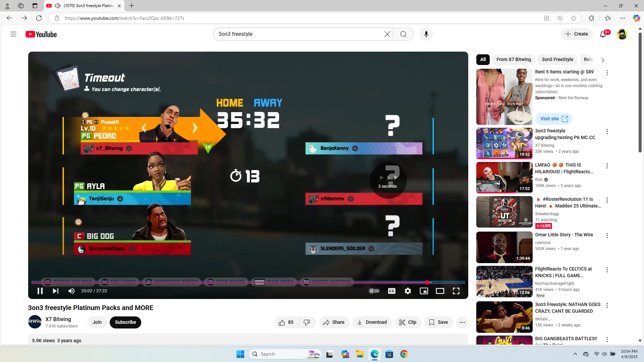Select the From X7 Bitwing chip
Screen dimensions: 644x362
[x=514, y=60]
